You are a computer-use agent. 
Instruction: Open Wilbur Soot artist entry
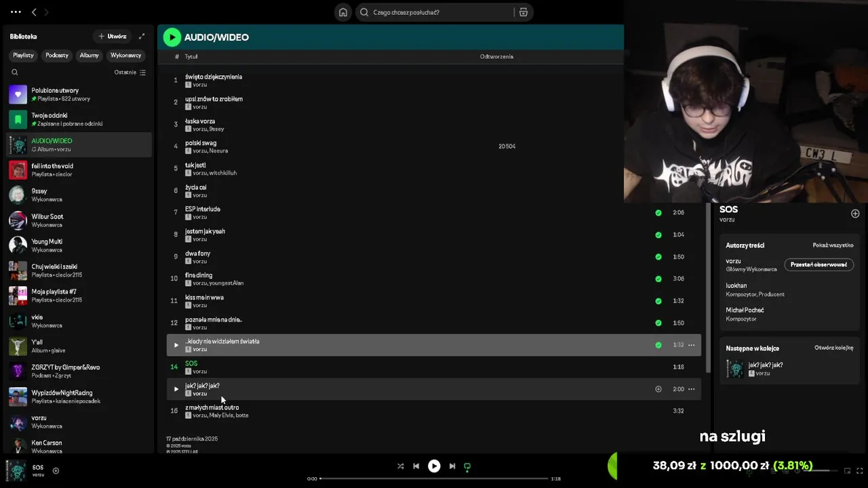[79, 220]
